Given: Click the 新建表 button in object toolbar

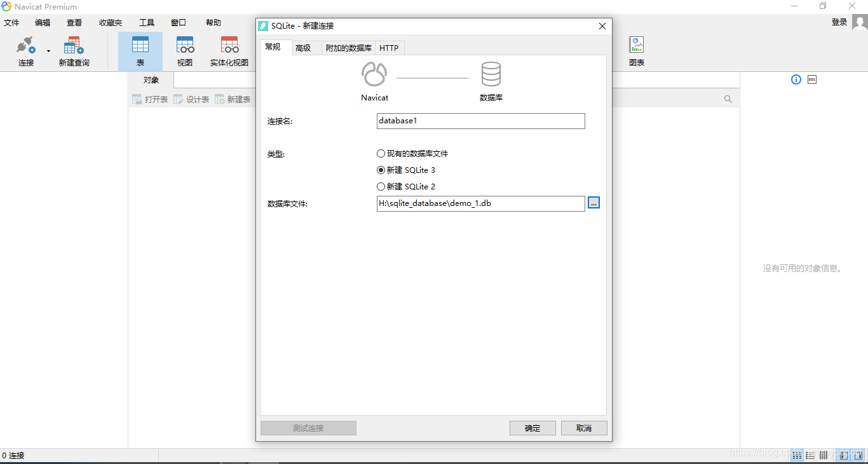Looking at the screenshot, I should point(233,99).
